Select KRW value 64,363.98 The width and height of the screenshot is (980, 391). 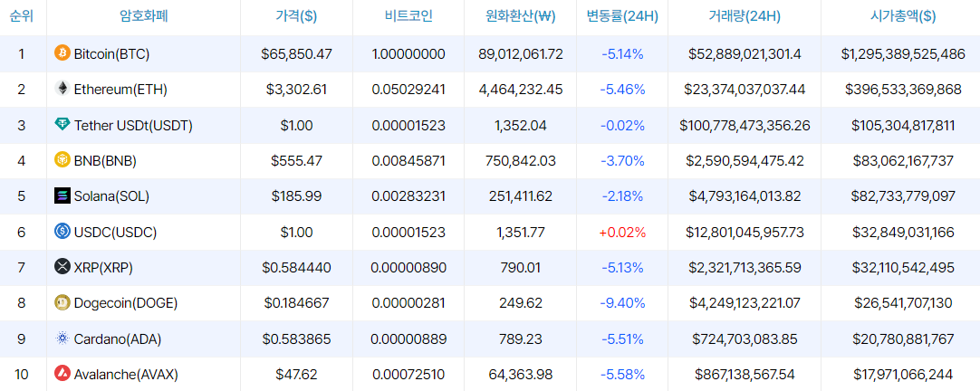[521, 375]
